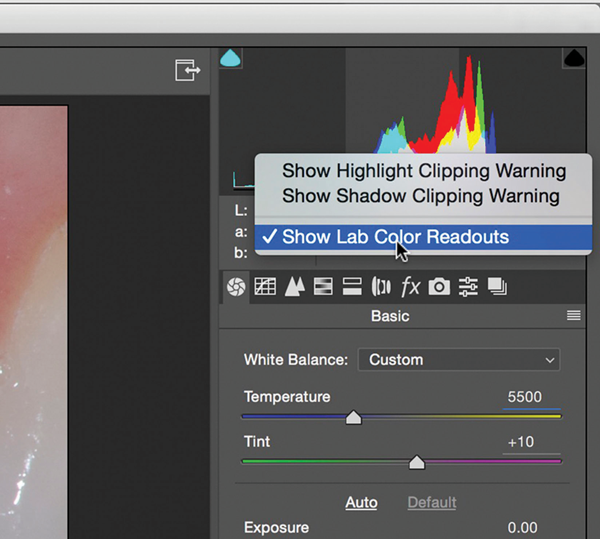Screen dimensions: 600x539
Task: Open the Split Toning panel icon
Action: pos(352,287)
